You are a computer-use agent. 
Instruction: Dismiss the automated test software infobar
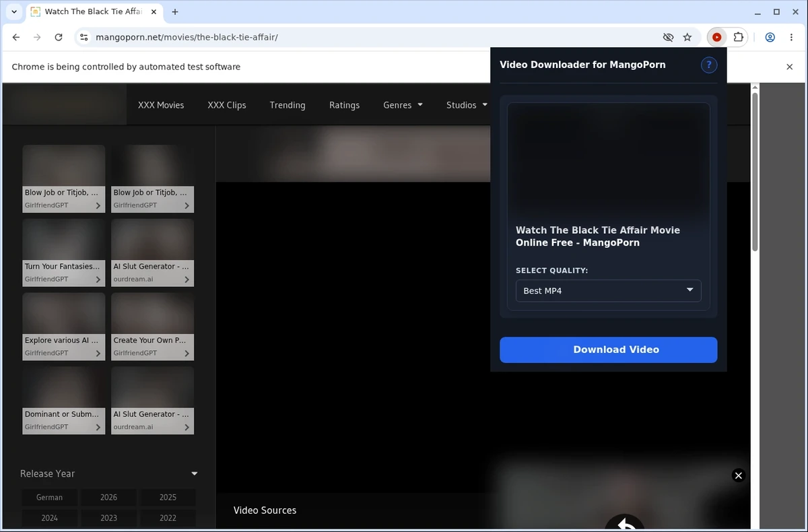790,67
